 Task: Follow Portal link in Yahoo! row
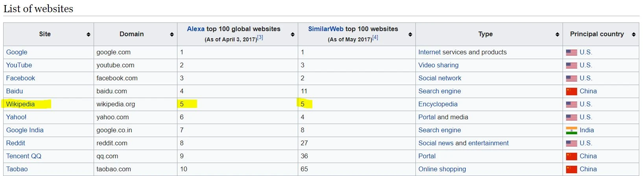point(427,117)
